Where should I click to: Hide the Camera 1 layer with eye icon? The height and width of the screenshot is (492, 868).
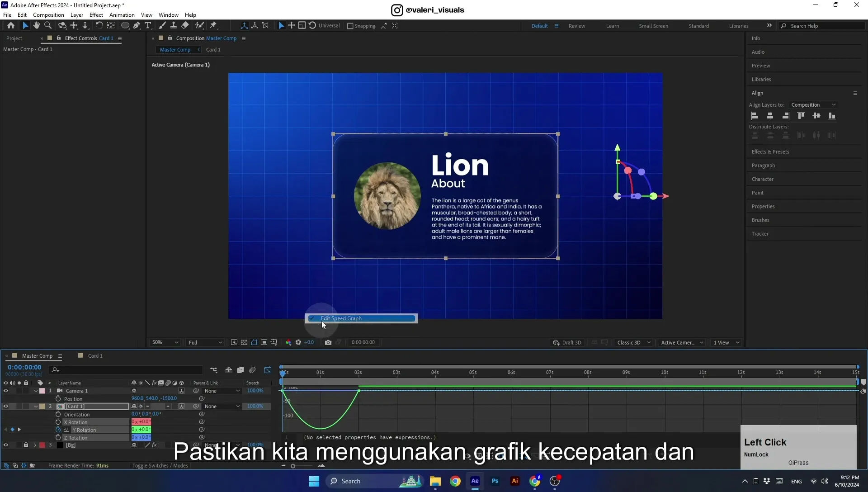pos(6,391)
